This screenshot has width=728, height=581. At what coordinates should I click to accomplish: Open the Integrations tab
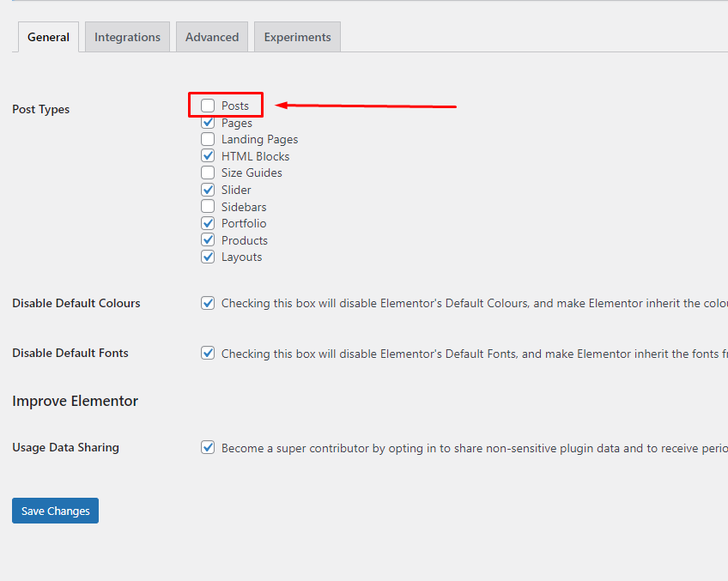pyautogui.click(x=127, y=37)
